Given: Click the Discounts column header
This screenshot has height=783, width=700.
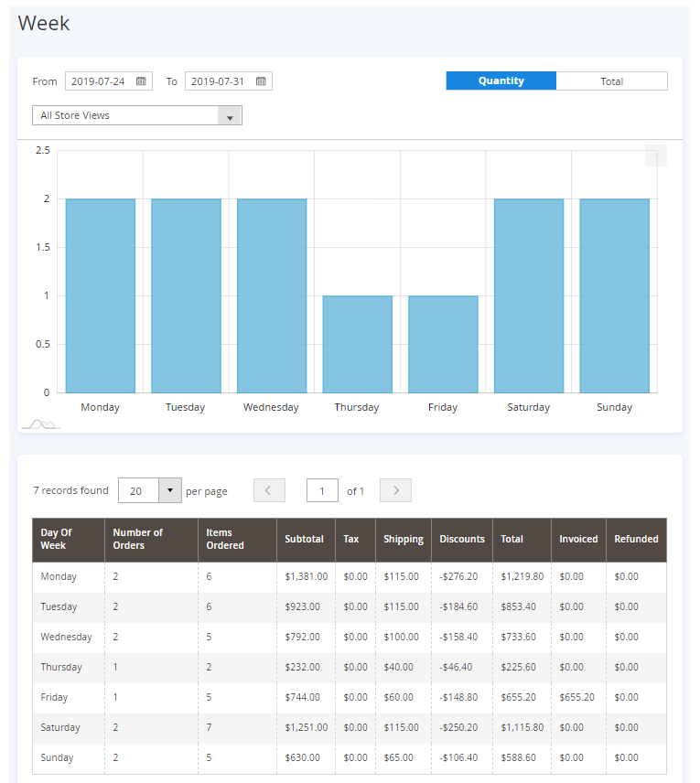Looking at the screenshot, I should coord(462,539).
